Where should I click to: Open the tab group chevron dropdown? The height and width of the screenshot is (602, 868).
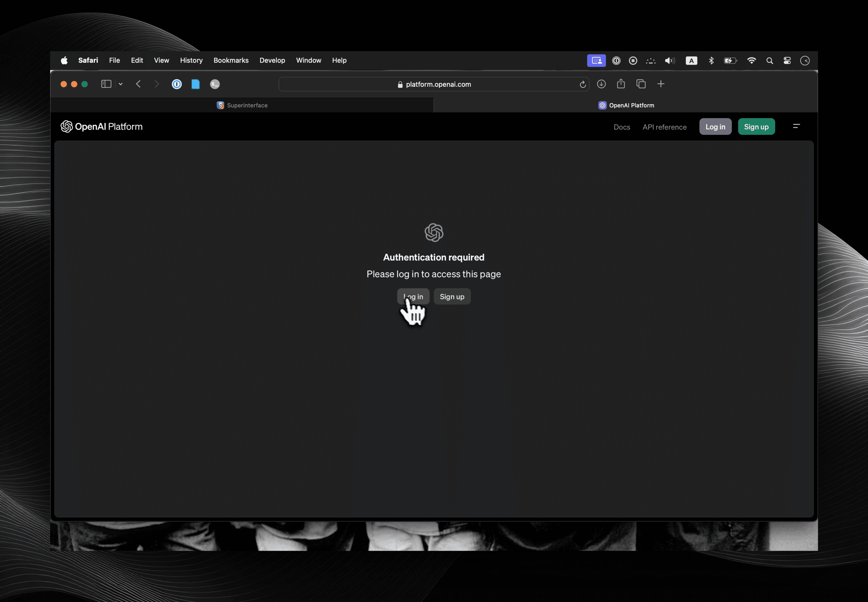pos(120,84)
